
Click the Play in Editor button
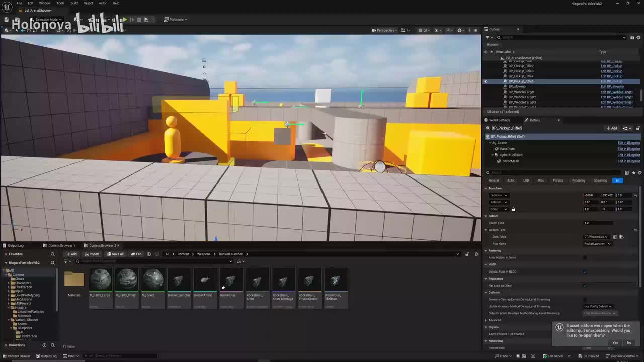pos(124,20)
